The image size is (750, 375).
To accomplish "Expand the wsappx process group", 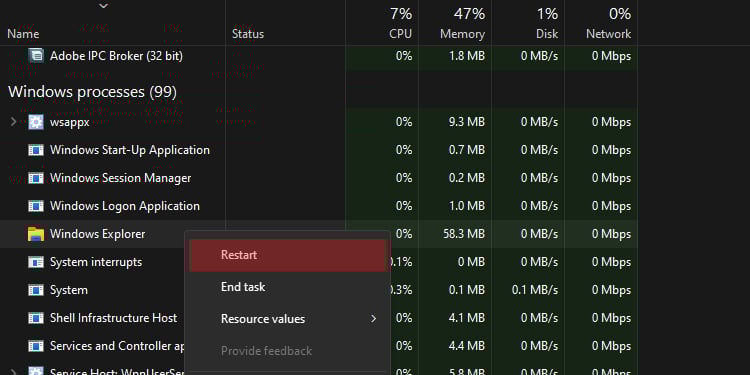I will (13, 122).
